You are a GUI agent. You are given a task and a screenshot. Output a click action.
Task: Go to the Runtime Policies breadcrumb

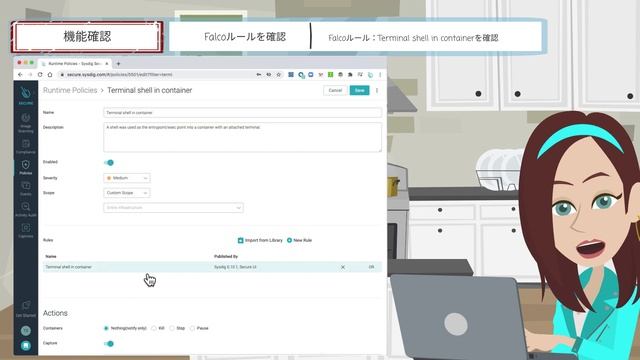[70, 90]
